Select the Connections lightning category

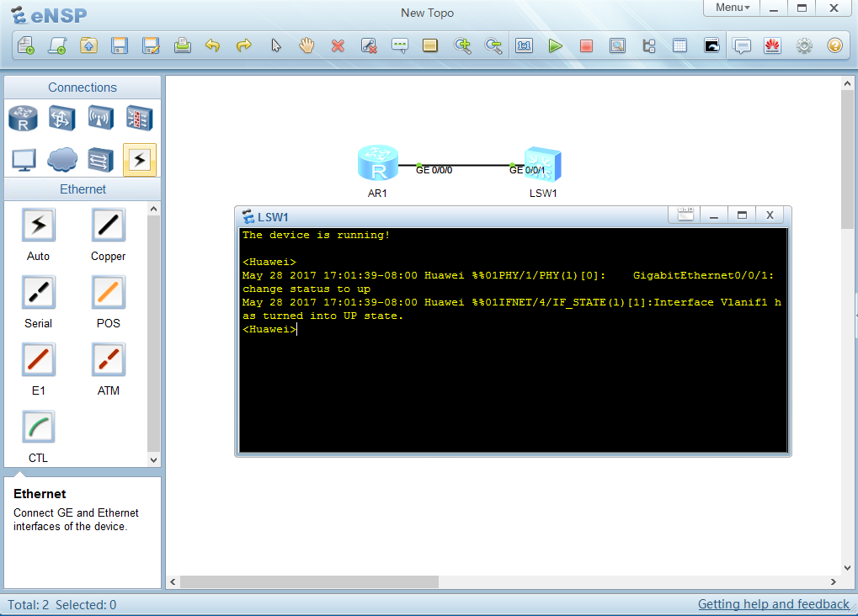(140, 160)
